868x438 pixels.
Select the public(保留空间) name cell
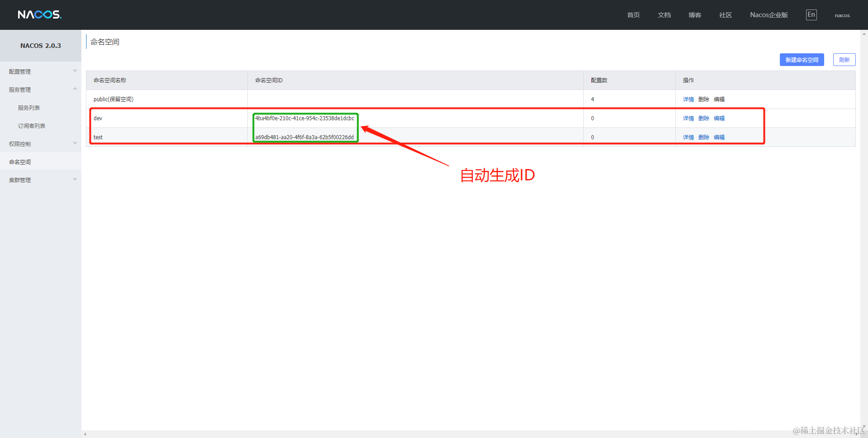click(167, 99)
